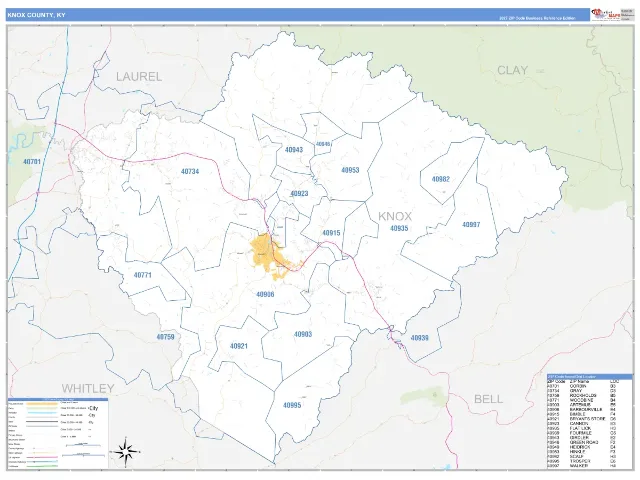Click ZIP label 40906
The width and height of the screenshot is (640, 480).
pyautogui.click(x=265, y=294)
